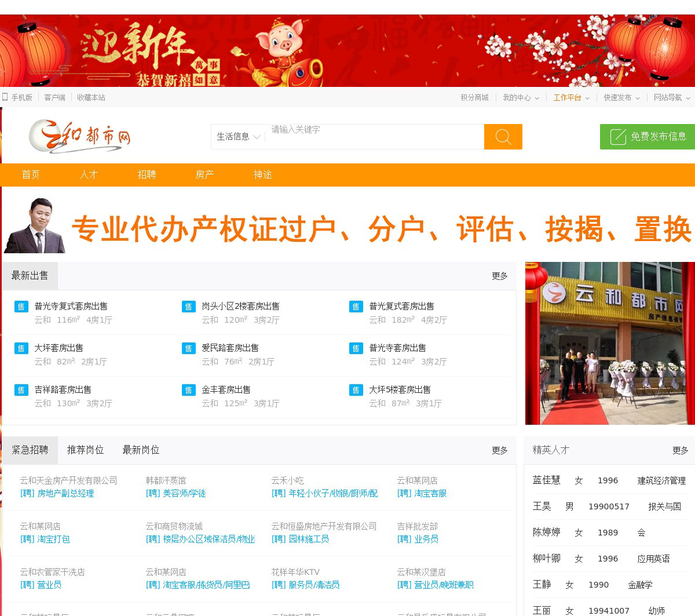Viewport: 695px width, 616px height.
Task: Click the sale icon beside 爱民路套房出售
Action: pos(188,348)
